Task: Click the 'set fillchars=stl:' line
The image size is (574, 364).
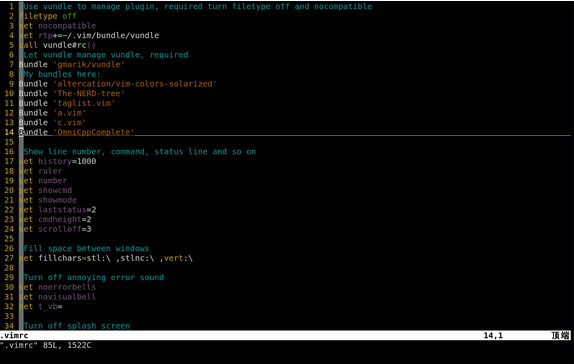Action: click(x=106, y=258)
